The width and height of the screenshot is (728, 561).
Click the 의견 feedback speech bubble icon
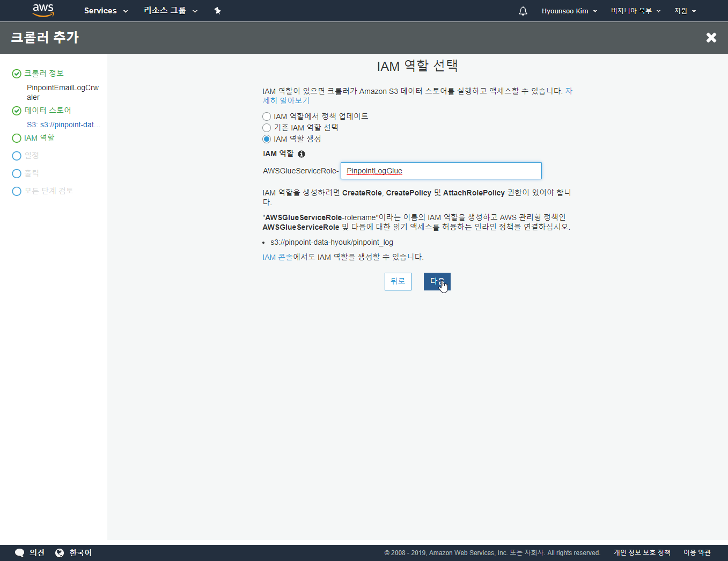pos(20,553)
